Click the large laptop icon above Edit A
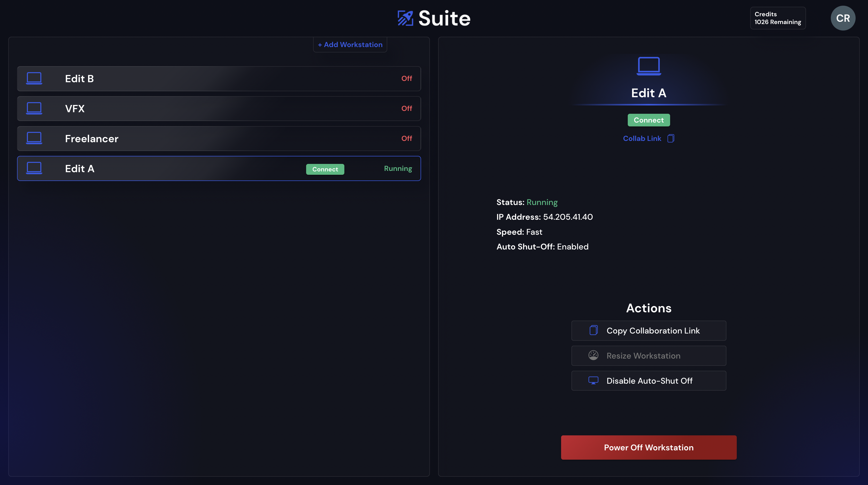This screenshot has height=485, width=868. coord(649,66)
